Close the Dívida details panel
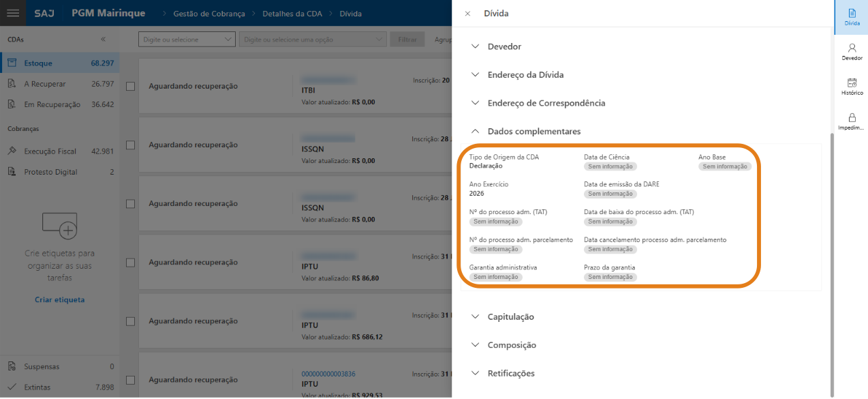This screenshot has width=868, height=399. 467,14
